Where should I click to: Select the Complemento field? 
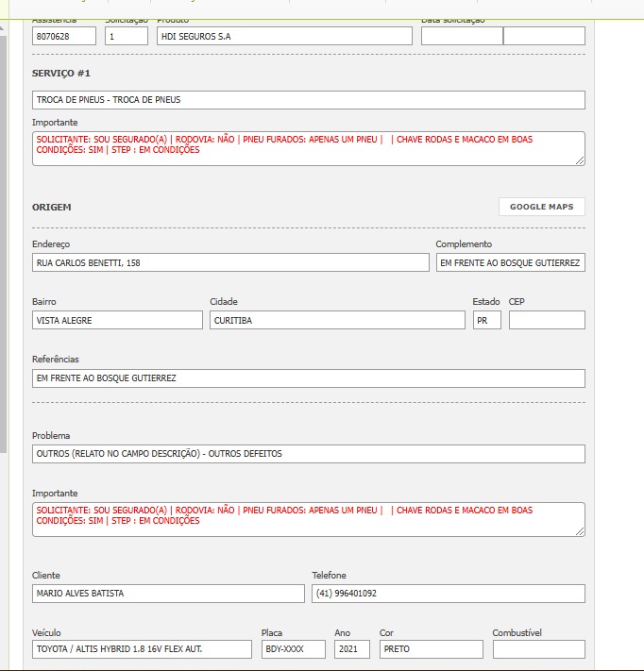(x=510, y=262)
